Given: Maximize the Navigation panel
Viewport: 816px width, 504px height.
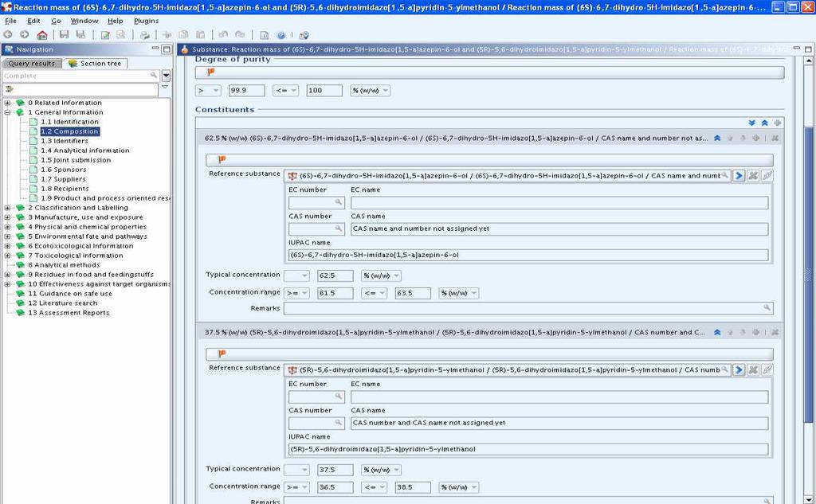Looking at the screenshot, I should [167, 49].
